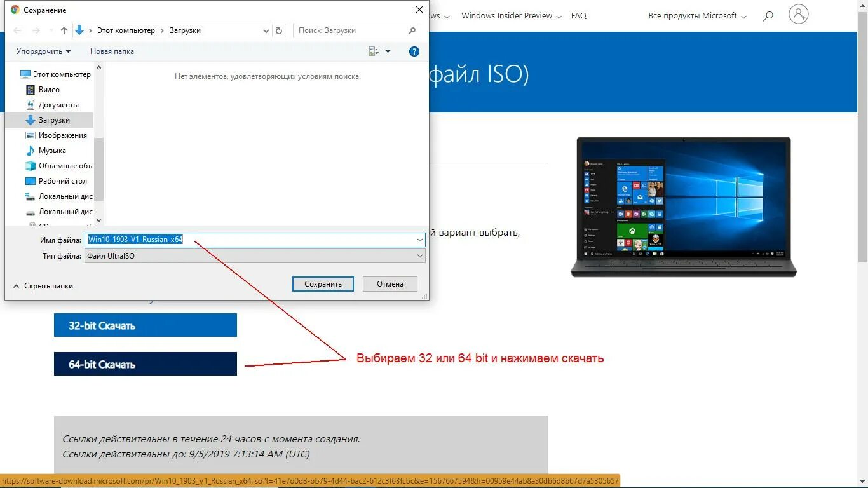The height and width of the screenshot is (488, 868).
Task: Click Этот компьютер in the address breadcrumb
Action: click(126, 30)
